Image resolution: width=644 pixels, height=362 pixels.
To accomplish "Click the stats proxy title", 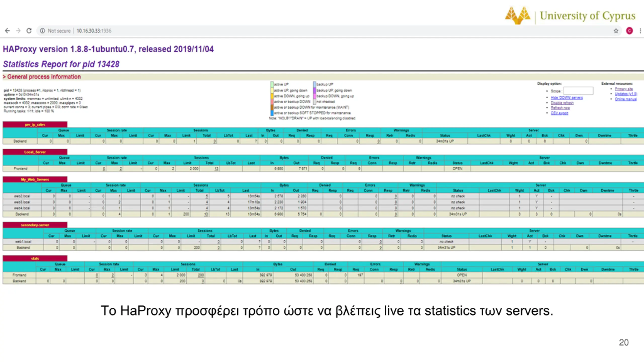I will pos(35,258).
